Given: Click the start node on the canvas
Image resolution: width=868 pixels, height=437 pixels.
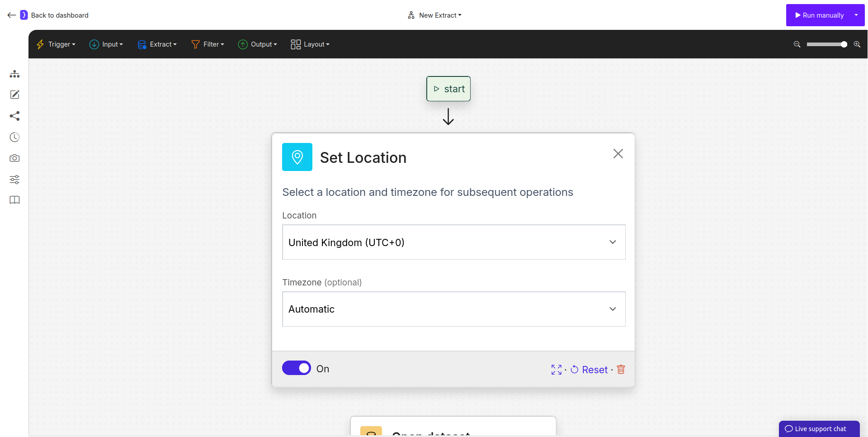Looking at the screenshot, I should [448, 89].
